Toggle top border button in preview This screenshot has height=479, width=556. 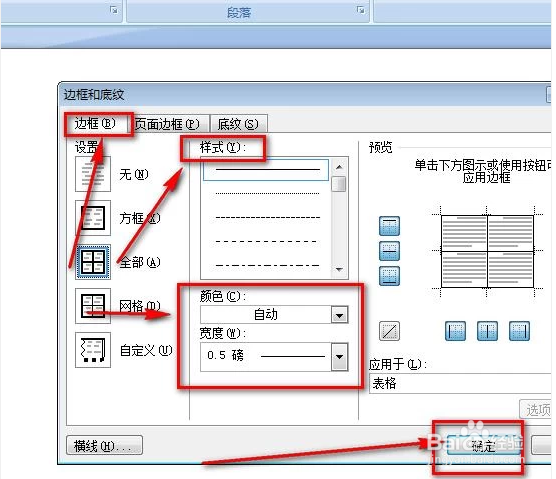389,226
